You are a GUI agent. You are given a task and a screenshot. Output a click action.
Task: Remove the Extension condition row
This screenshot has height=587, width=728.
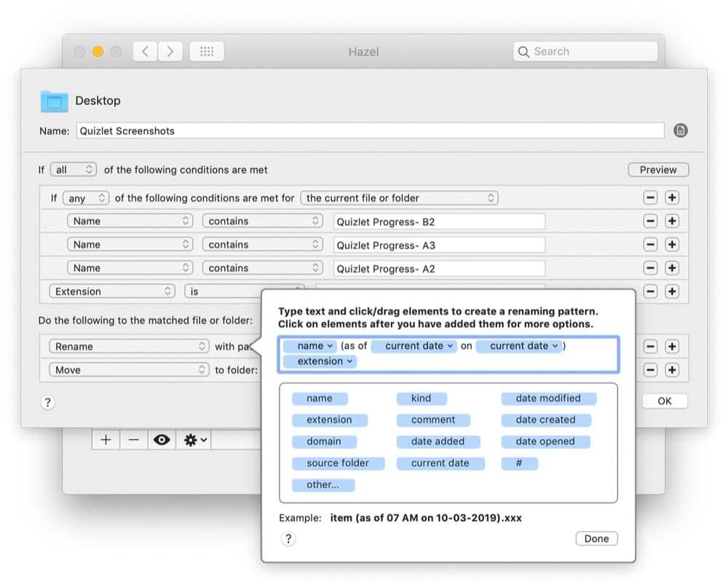650,291
